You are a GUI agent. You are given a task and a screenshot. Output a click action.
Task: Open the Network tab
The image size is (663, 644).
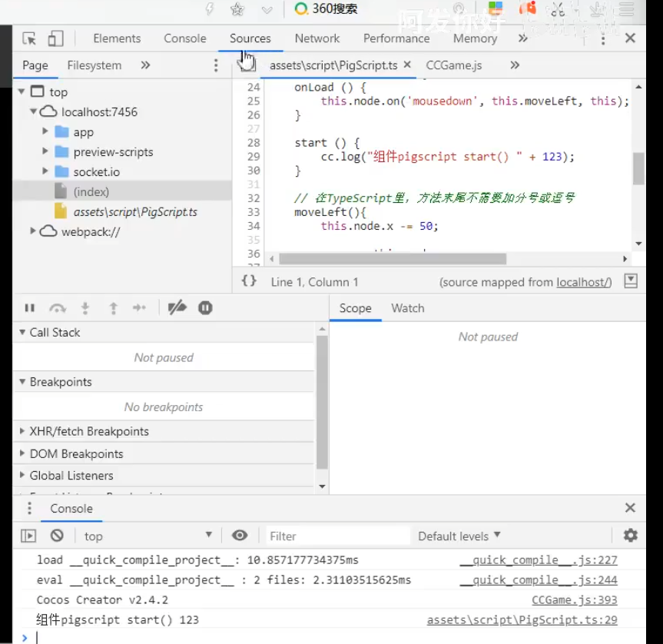click(x=317, y=38)
